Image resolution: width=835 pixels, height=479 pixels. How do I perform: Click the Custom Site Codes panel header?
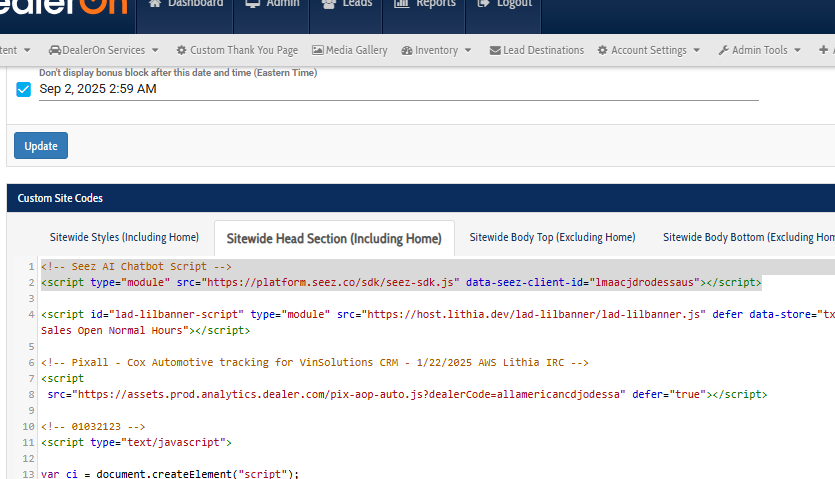point(421,198)
